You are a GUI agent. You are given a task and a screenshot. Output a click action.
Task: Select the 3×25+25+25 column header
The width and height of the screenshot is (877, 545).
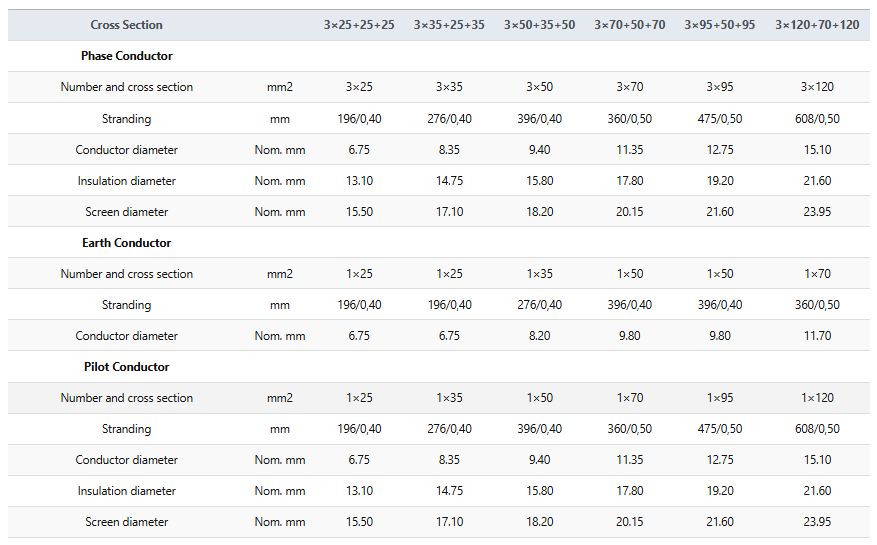point(359,25)
